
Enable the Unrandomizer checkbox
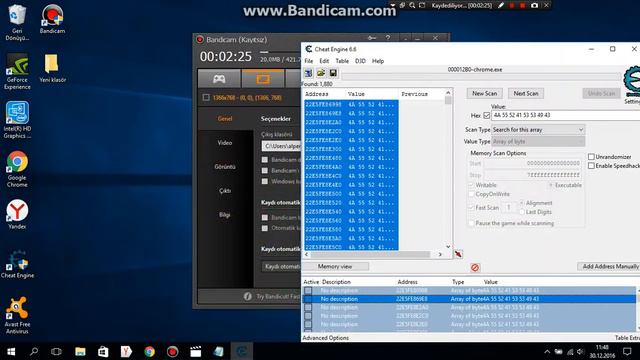[591, 157]
